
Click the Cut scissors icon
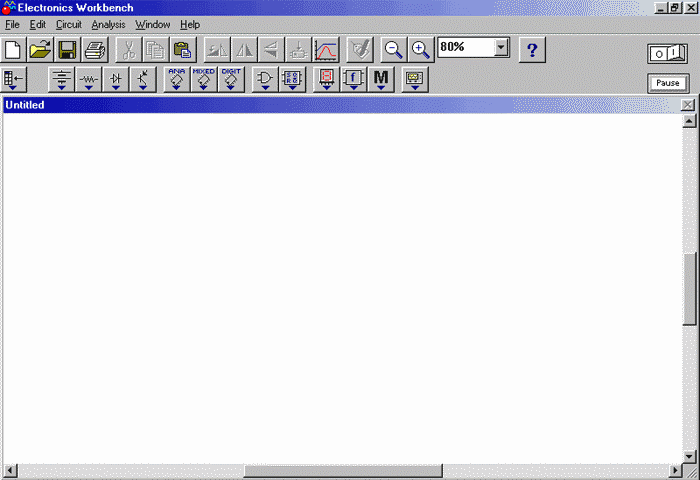click(x=129, y=50)
